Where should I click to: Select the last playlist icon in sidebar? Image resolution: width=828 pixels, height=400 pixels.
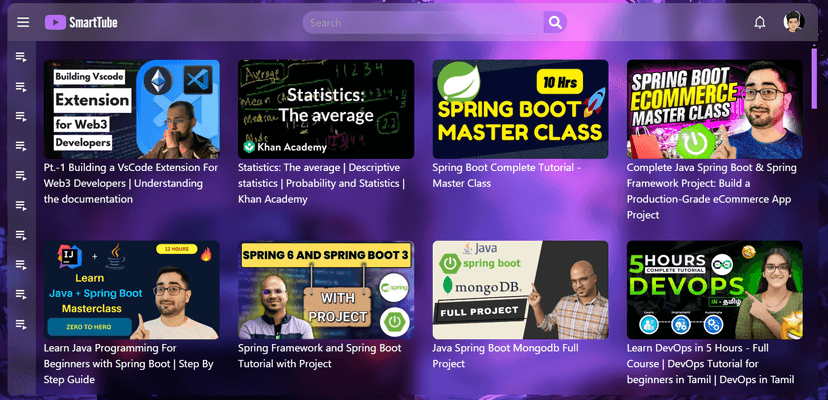coord(21,324)
